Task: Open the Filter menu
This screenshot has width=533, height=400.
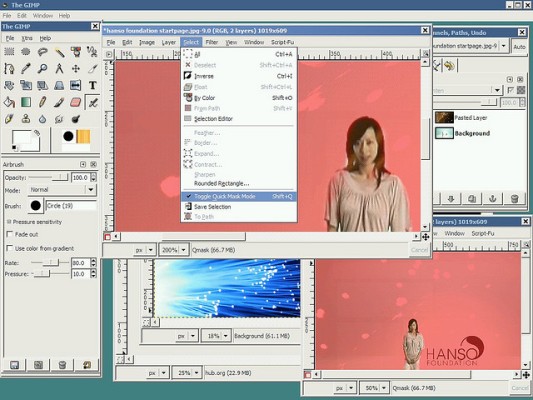Action: [x=211, y=42]
